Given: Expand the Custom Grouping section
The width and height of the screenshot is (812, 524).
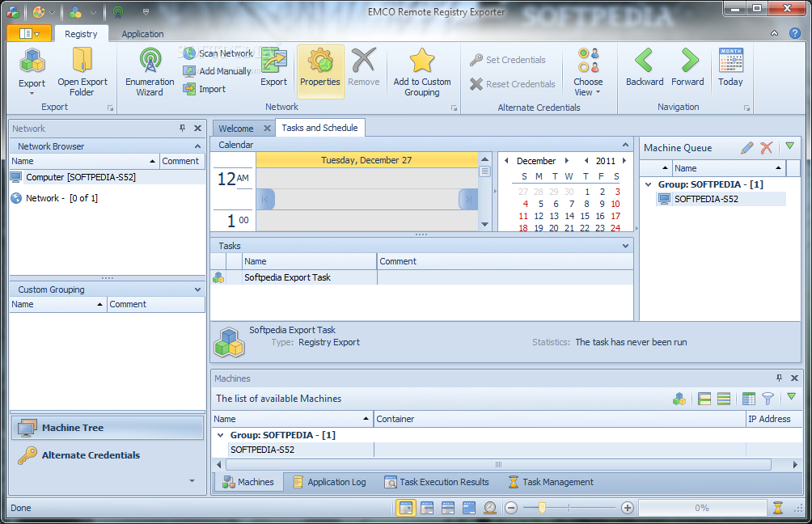Looking at the screenshot, I should coord(198,290).
